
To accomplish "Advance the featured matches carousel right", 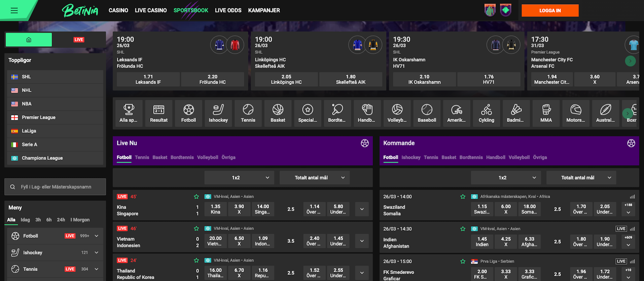I will (630, 61).
